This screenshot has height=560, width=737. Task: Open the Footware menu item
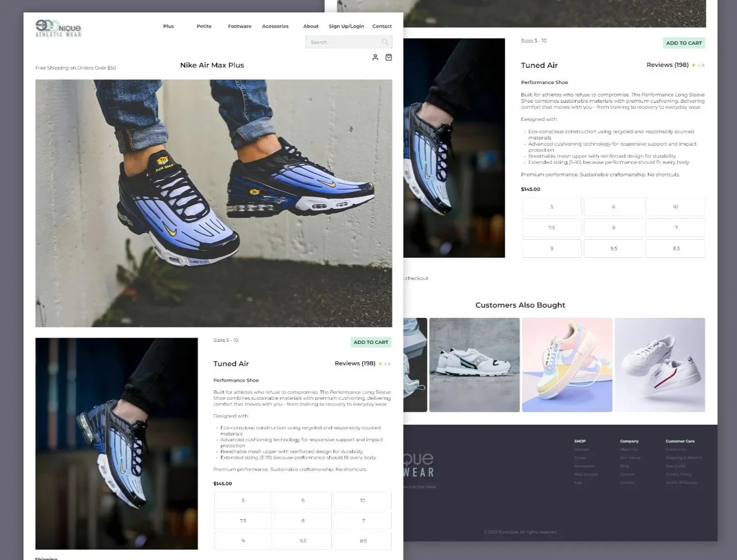[239, 26]
